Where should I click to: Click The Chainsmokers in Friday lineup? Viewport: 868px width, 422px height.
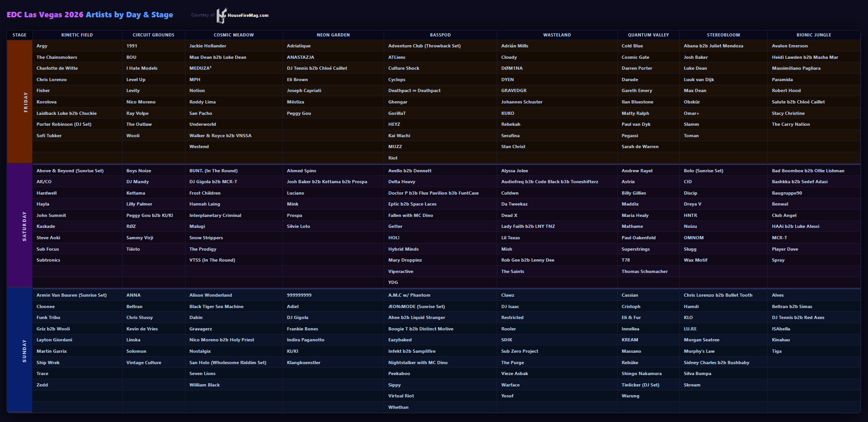(x=57, y=57)
